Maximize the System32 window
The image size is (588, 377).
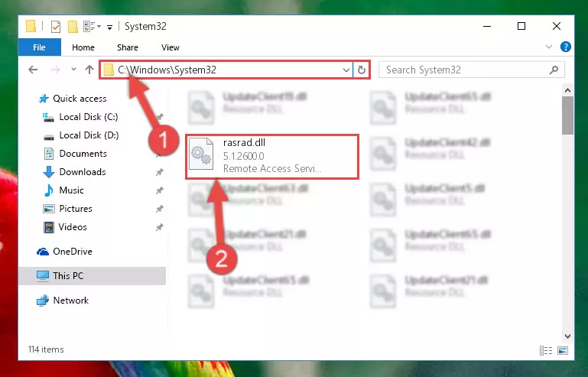(521, 26)
